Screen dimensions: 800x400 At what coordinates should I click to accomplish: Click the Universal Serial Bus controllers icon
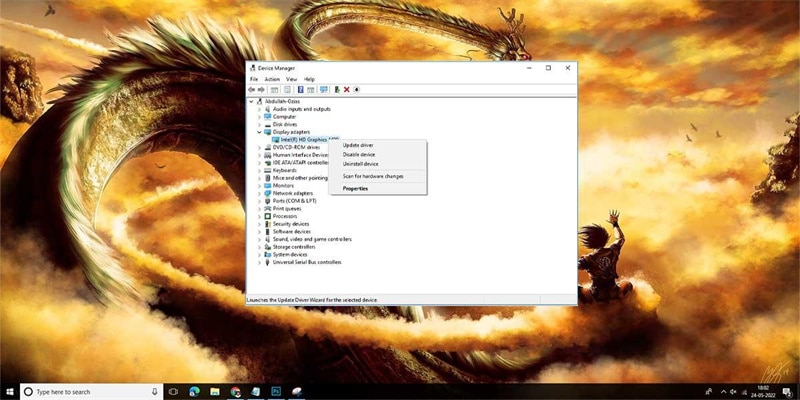click(267, 262)
